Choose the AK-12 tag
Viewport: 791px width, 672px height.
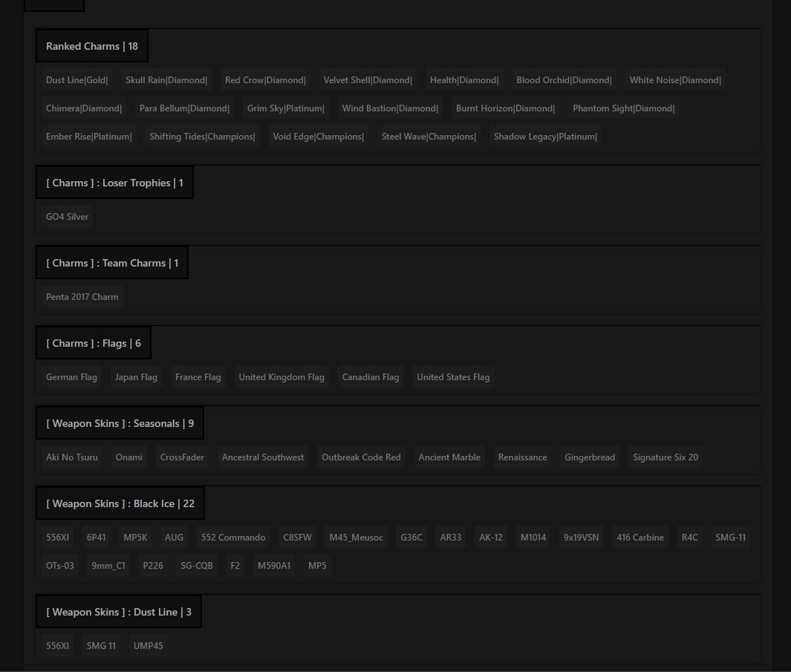[x=491, y=538]
